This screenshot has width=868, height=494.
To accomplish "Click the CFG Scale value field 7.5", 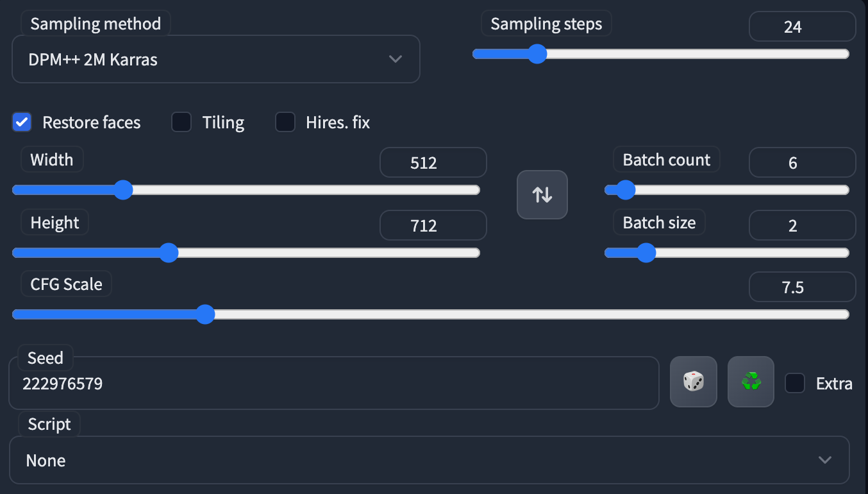I will 803,287.
